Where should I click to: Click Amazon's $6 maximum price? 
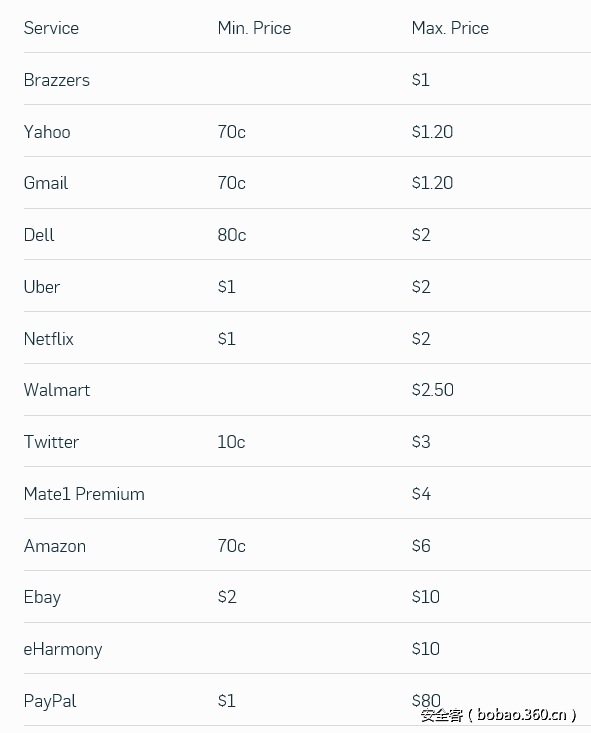pos(421,546)
